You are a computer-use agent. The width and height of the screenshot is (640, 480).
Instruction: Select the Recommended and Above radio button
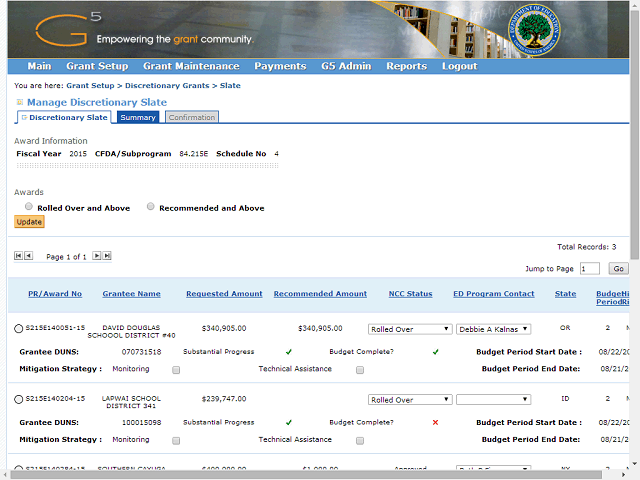point(151,207)
